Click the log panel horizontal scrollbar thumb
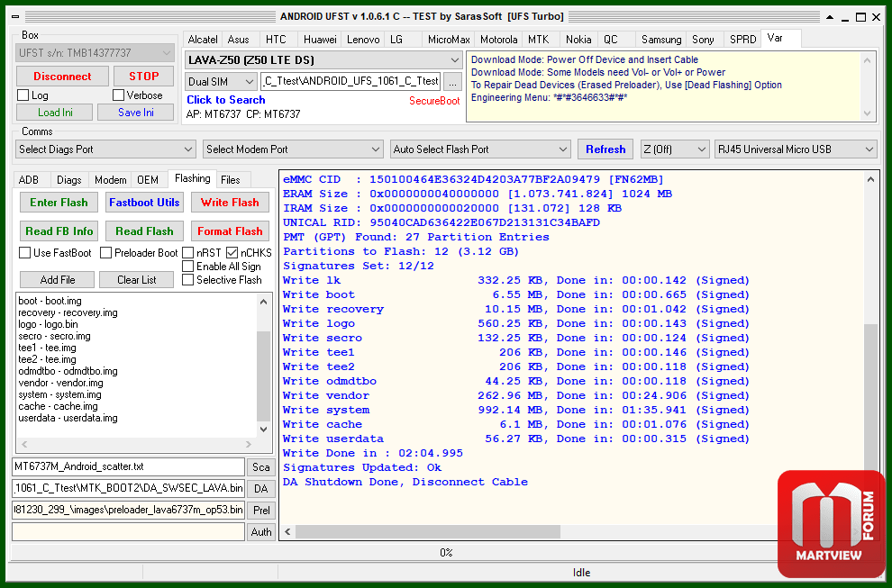892x588 pixels. (428, 531)
